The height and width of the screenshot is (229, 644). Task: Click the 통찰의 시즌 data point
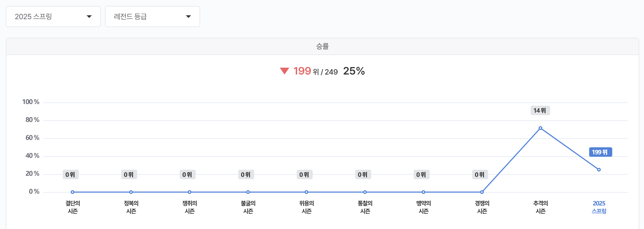[365, 192]
